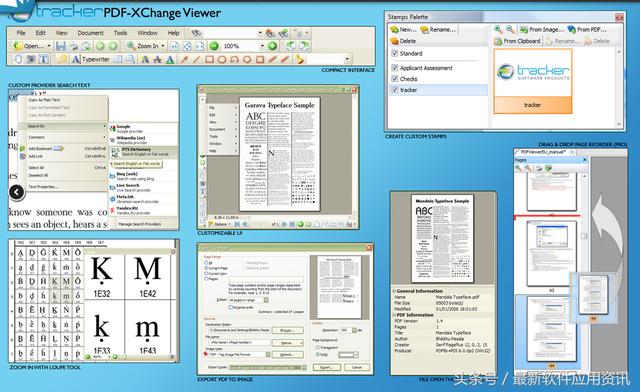Toggle the tracker collection checkbox
This screenshot has width=640, height=392.
coord(394,89)
